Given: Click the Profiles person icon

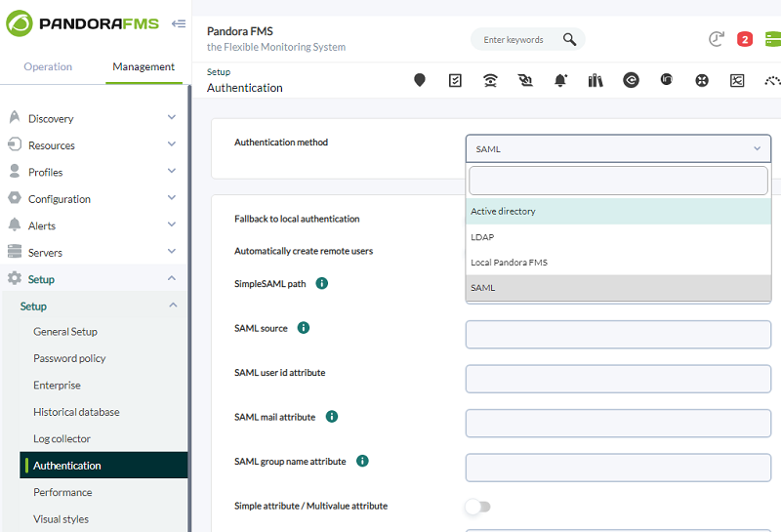Looking at the screenshot, I should pyautogui.click(x=15, y=171).
